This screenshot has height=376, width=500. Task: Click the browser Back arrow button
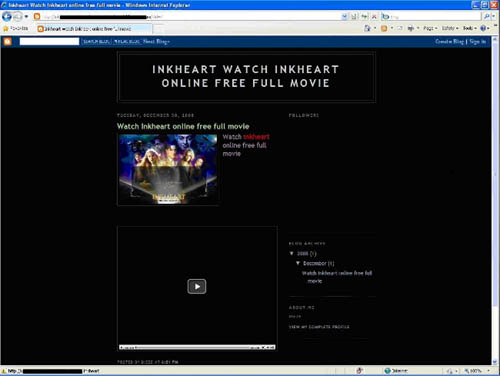[x=7, y=16]
